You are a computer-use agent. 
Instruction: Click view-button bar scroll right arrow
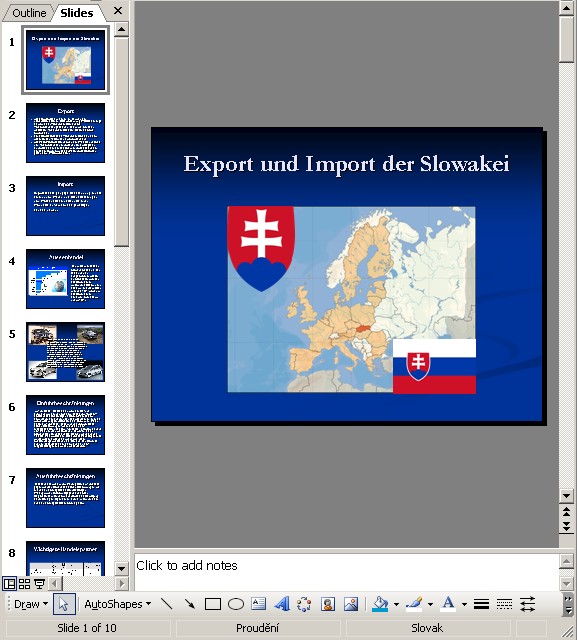coord(121,584)
